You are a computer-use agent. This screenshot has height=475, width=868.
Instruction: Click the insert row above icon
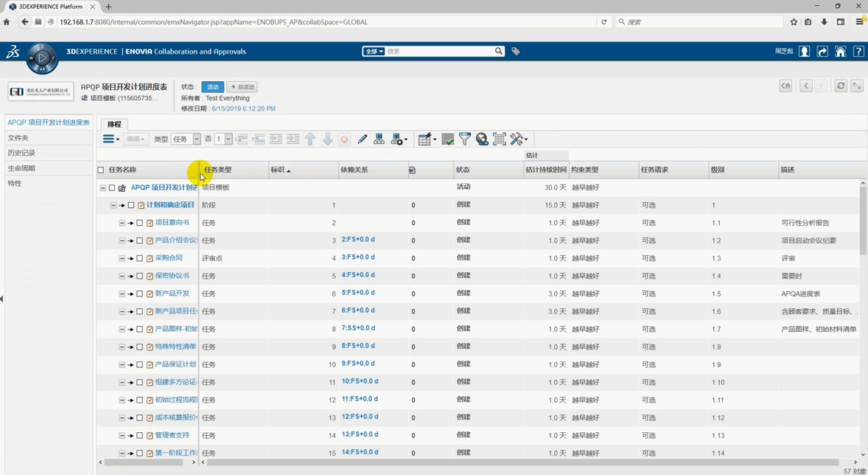[241, 139]
